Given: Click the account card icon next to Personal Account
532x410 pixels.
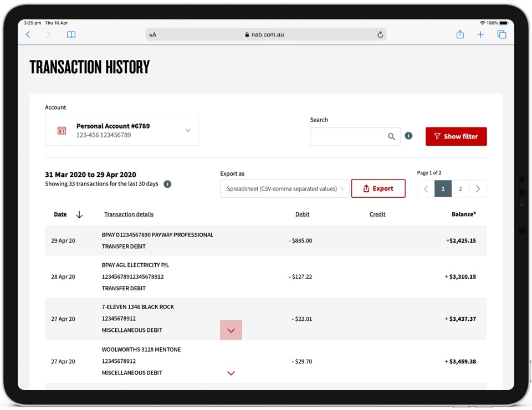Looking at the screenshot, I should click(62, 130).
